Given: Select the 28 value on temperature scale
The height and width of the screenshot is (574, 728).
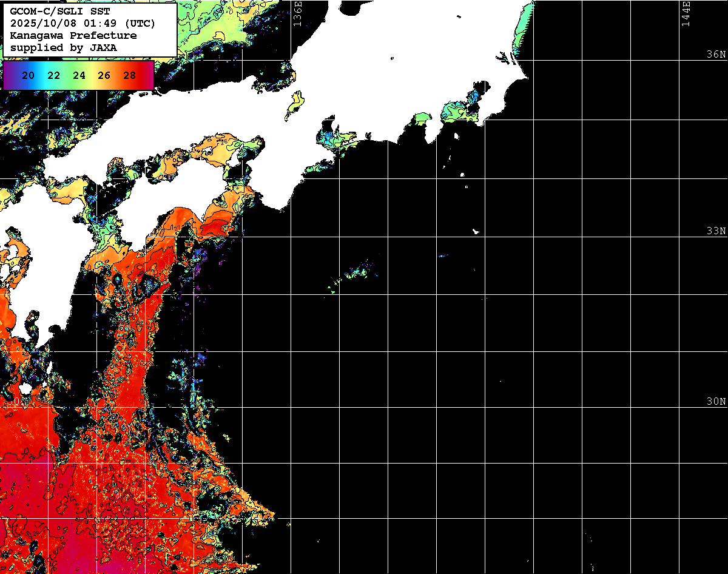Looking at the screenshot, I should [x=129, y=75].
